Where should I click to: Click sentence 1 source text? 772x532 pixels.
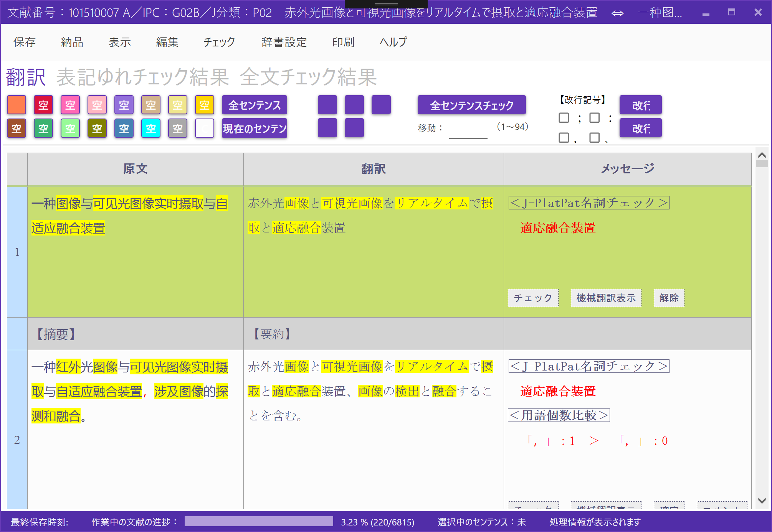pyautogui.click(x=130, y=216)
